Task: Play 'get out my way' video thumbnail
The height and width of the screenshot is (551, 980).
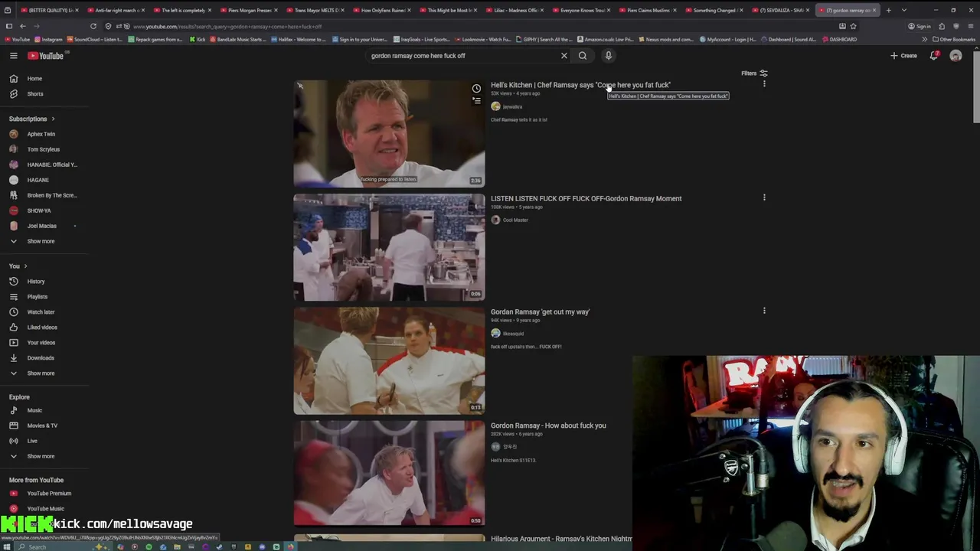Action: click(x=389, y=360)
